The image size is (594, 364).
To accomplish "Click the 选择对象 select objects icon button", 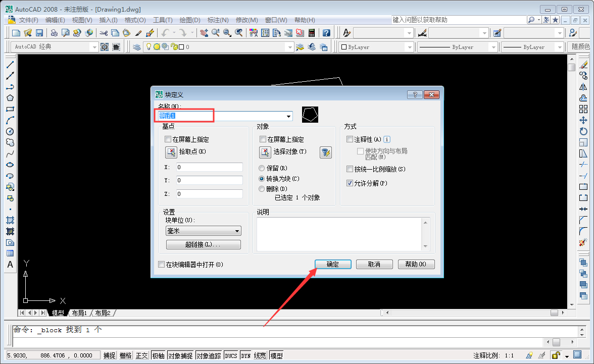I will pos(265,152).
